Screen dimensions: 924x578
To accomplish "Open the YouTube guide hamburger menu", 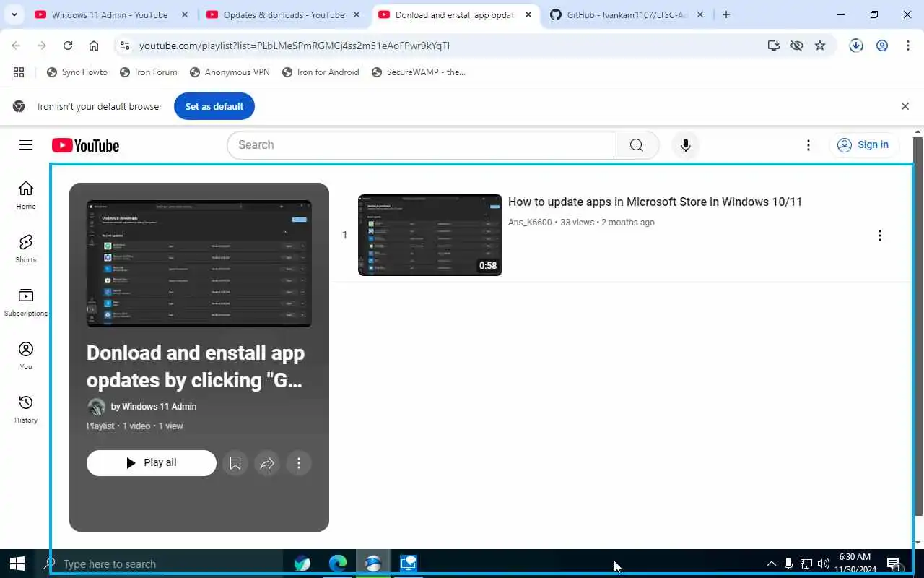I will pyautogui.click(x=26, y=145).
